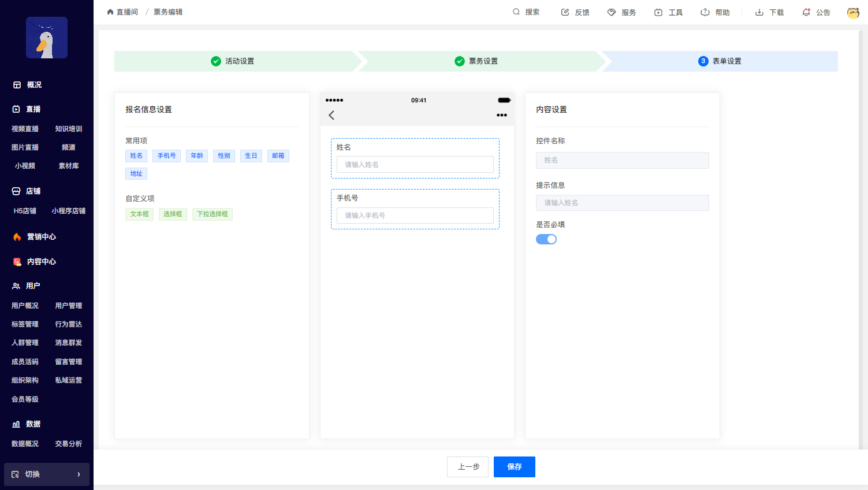This screenshot has height=490, width=868.
Task: Select the 票务设置 step tab
Action: tap(476, 61)
